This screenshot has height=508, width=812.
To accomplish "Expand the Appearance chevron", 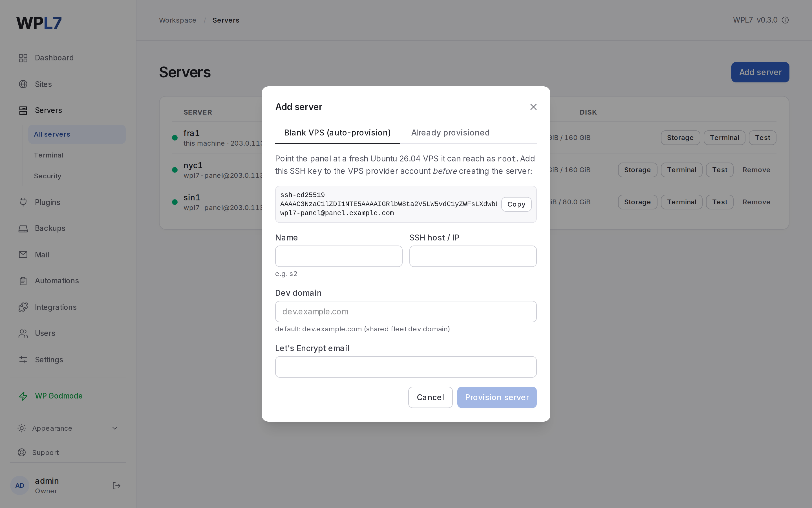I will pyautogui.click(x=115, y=428).
